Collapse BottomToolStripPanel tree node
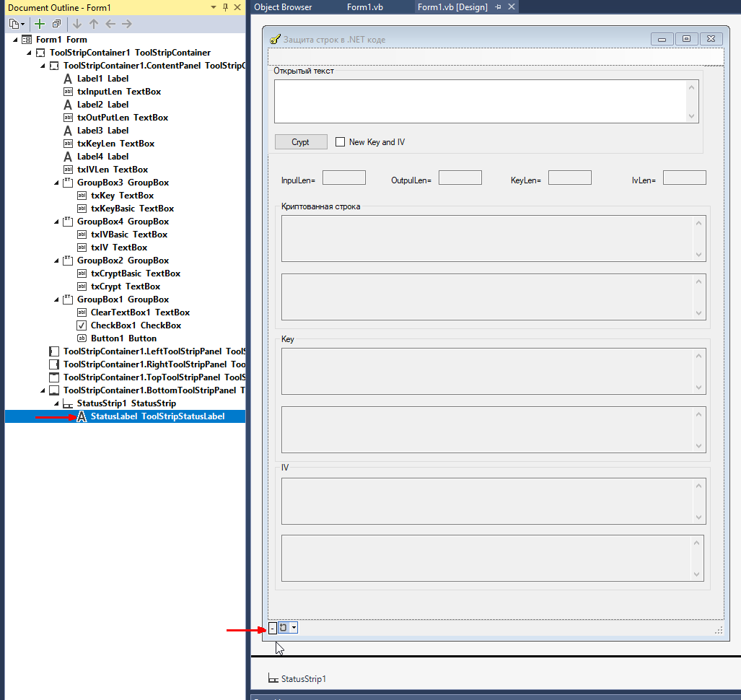Viewport: 741px width, 700px height. tap(43, 390)
